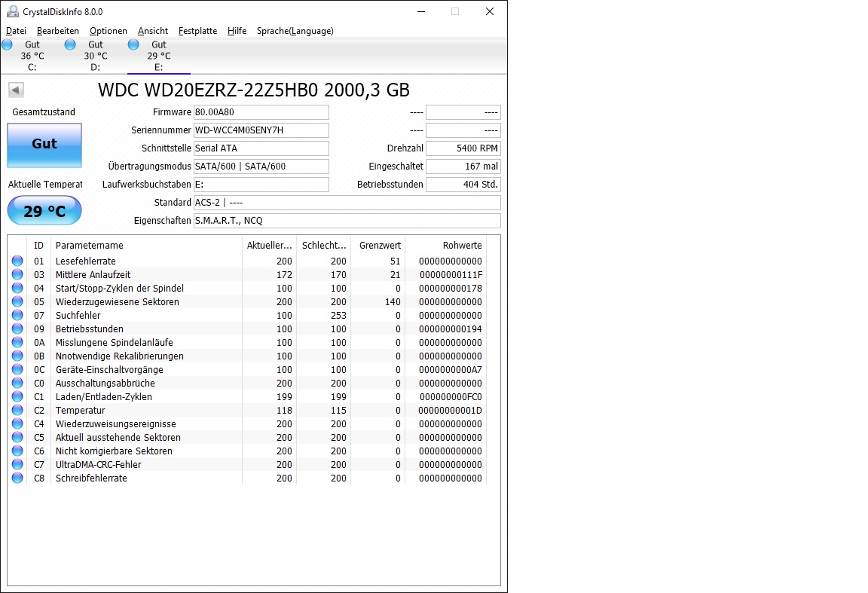This screenshot has width=868, height=593.
Task: Click the Seriennummer field
Action: (x=261, y=130)
